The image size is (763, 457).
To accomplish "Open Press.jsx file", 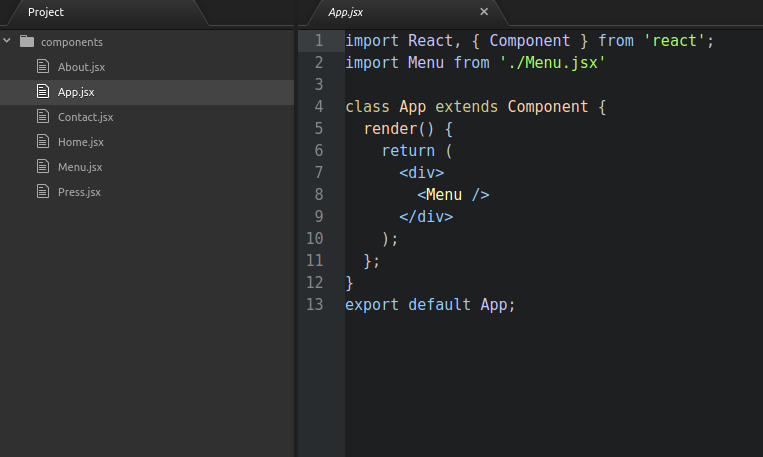I will (79, 192).
